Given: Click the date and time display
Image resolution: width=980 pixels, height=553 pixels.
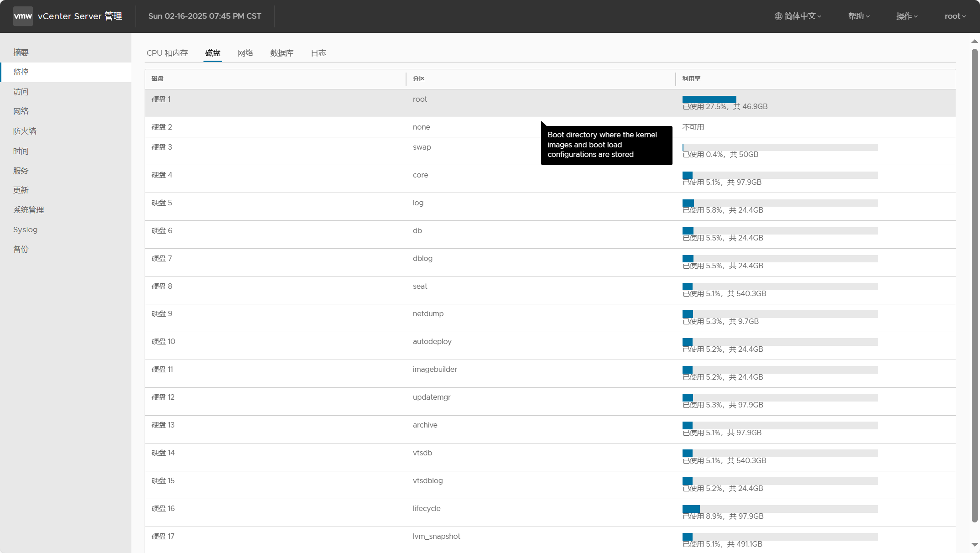Looking at the screenshot, I should pos(204,16).
